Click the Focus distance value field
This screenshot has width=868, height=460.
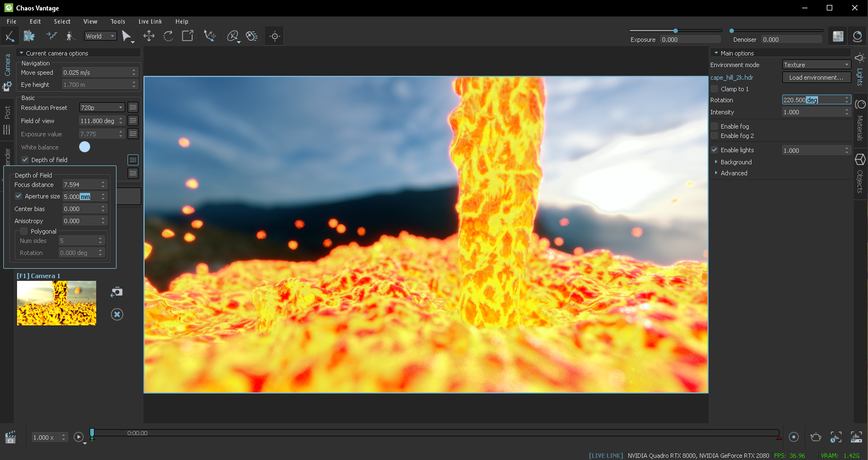tap(84, 185)
